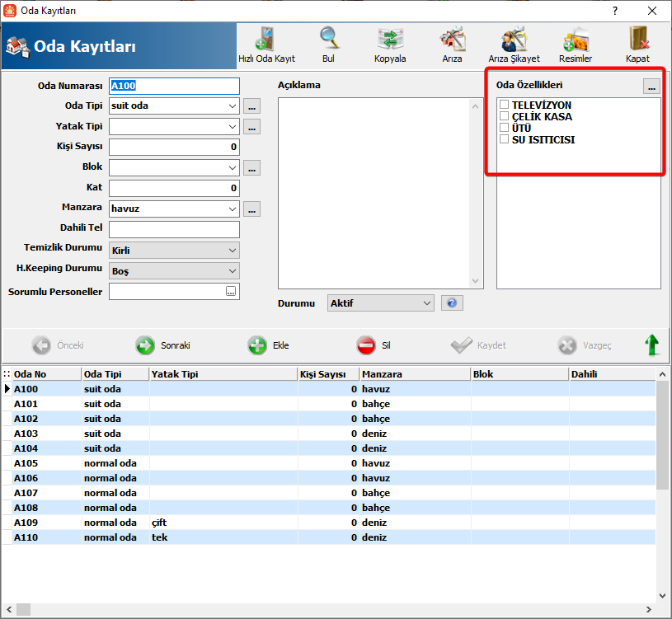
Task: Go to the Önceki record
Action: (58, 345)
